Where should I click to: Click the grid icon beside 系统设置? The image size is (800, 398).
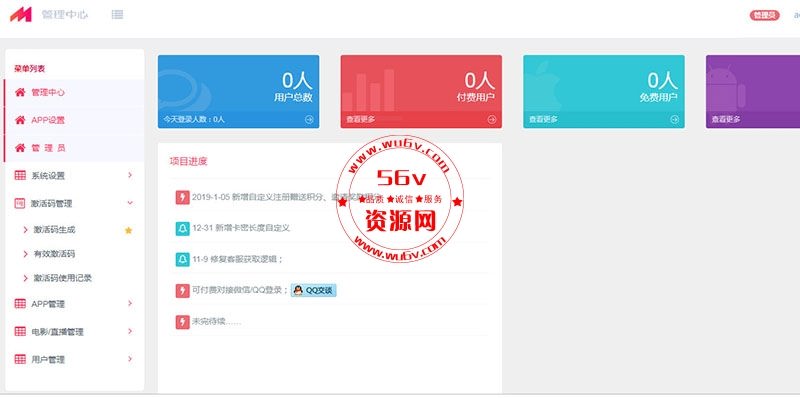(20, 176)
